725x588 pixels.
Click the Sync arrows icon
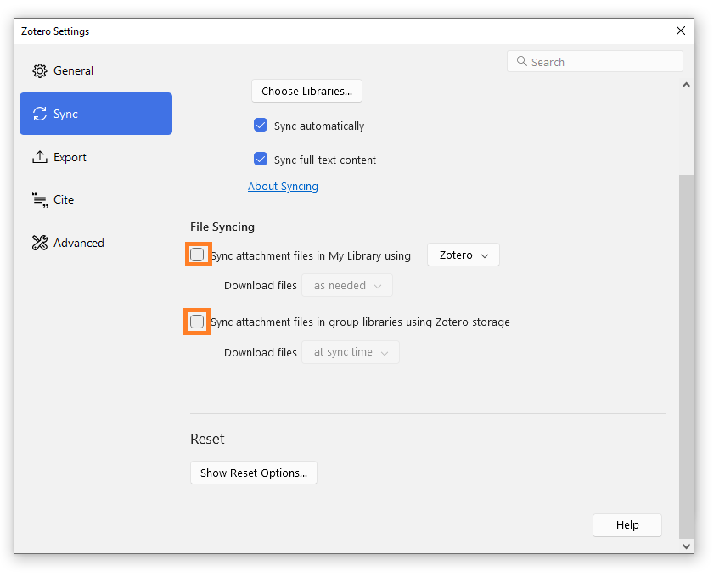pyautogui.click(x=40, y=114)
